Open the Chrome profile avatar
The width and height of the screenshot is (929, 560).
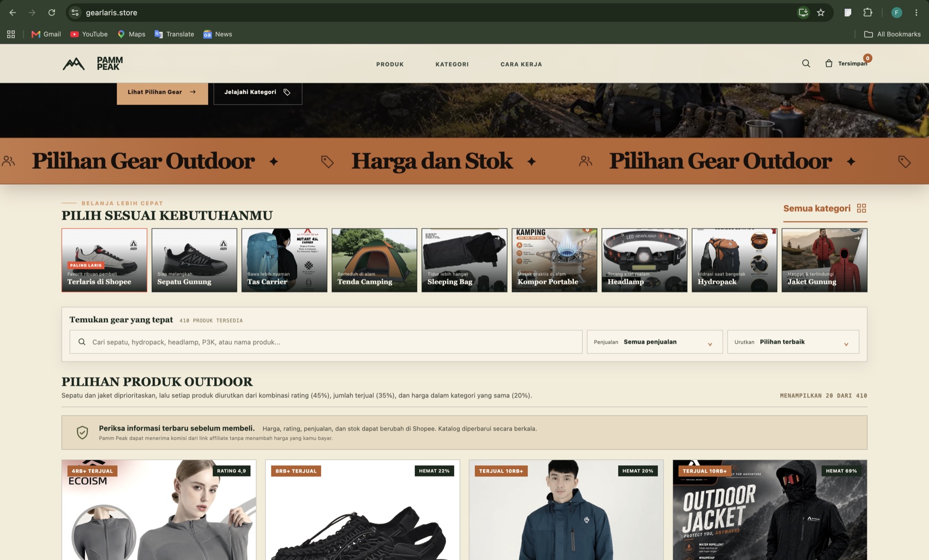point(896,12)
